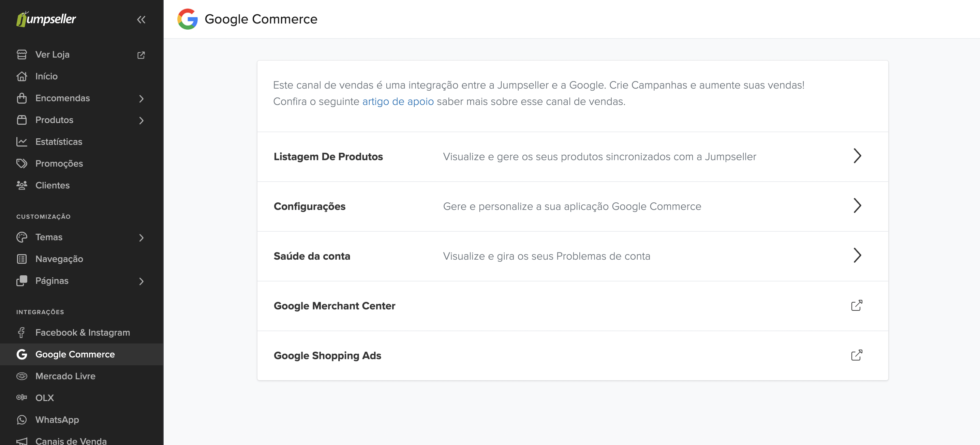Expand the Temas submenu chevron
980x445 pixels.
(x=141, y=237)
